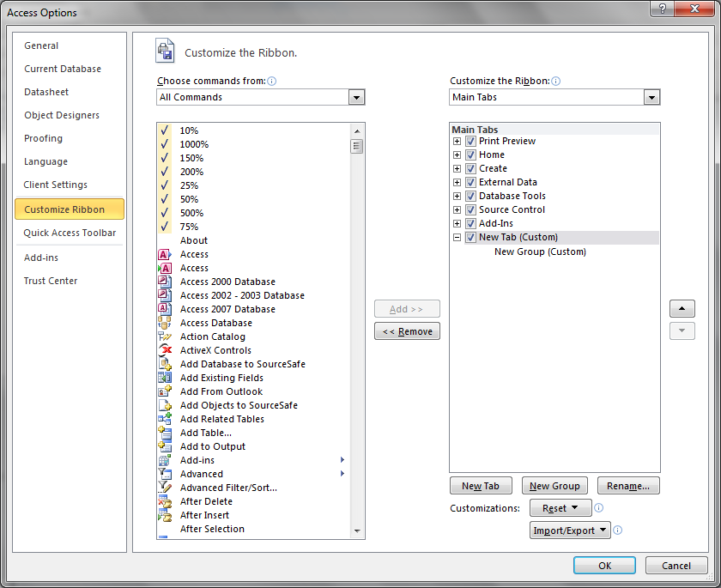Toggle the External Data tab checkbox
This screenshot has width=721, height=588.
tap(470, 183)
